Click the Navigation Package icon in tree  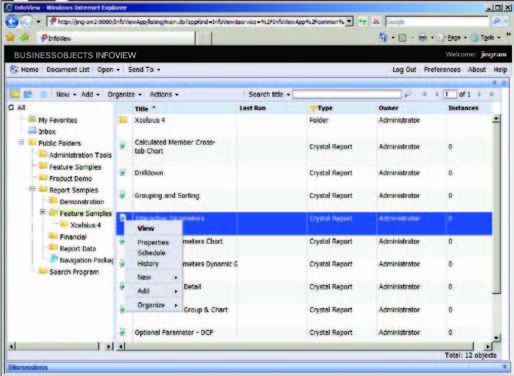(54, 259)
